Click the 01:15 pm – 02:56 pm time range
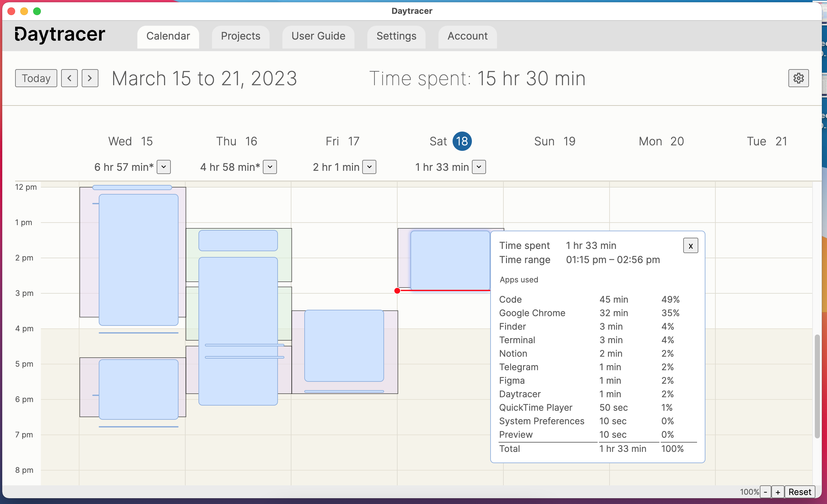827x504 pixels. 613,260
